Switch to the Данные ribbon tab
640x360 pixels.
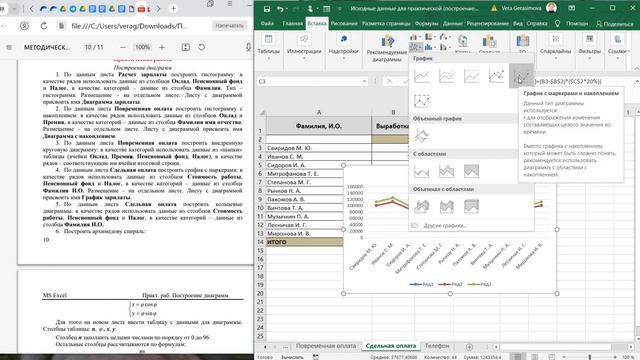453,24
